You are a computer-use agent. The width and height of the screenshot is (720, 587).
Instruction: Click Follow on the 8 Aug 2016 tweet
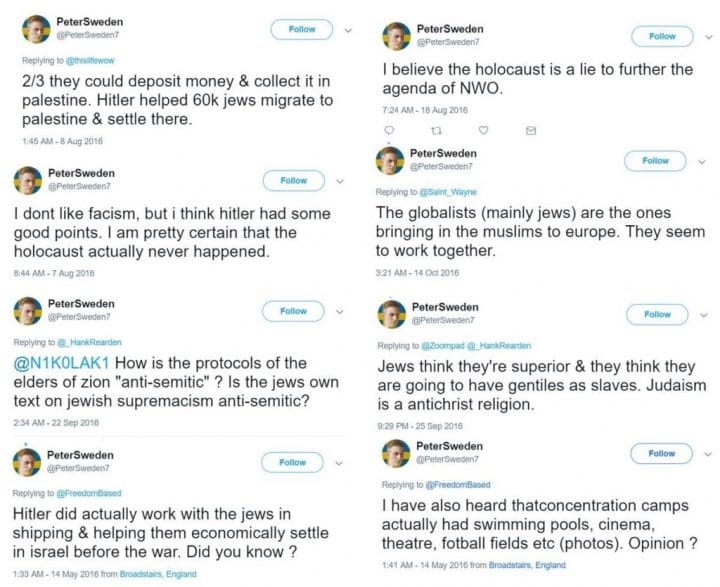pyautogui.click(x=302, y=29)
